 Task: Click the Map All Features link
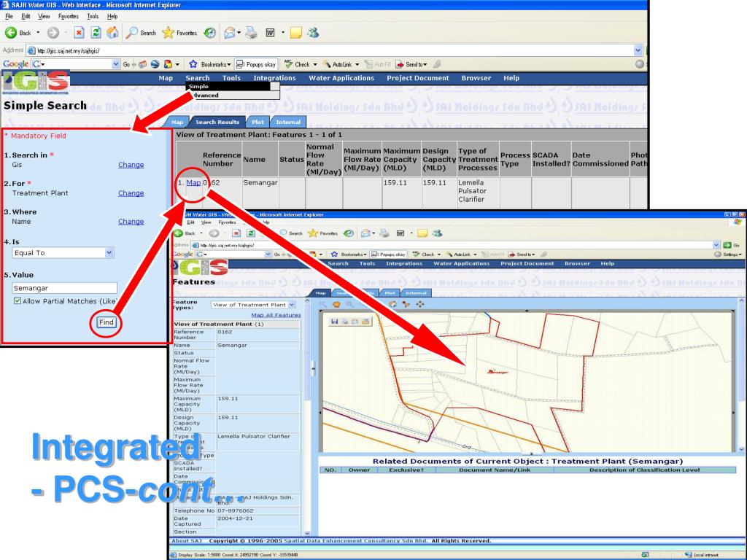(x=276, y=315)
